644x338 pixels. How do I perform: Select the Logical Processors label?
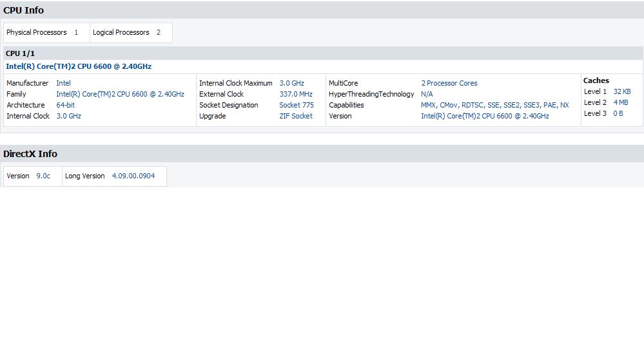[x=121, y=32]
